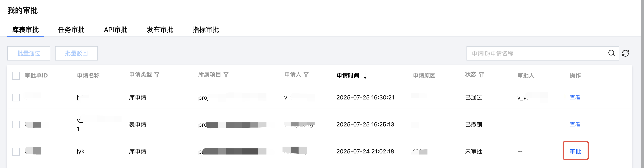Click 查看 link for the 已通过 row

pos(575,97)
